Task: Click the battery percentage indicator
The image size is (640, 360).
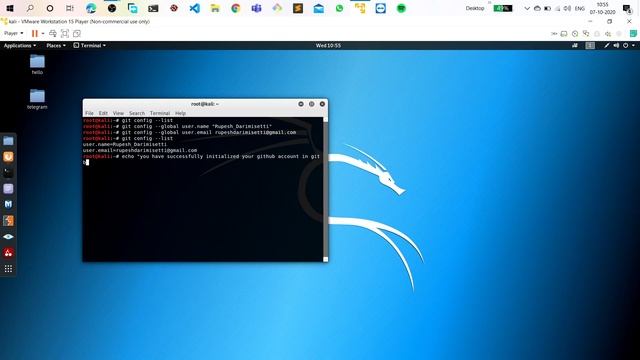Action: coord(503,8)
